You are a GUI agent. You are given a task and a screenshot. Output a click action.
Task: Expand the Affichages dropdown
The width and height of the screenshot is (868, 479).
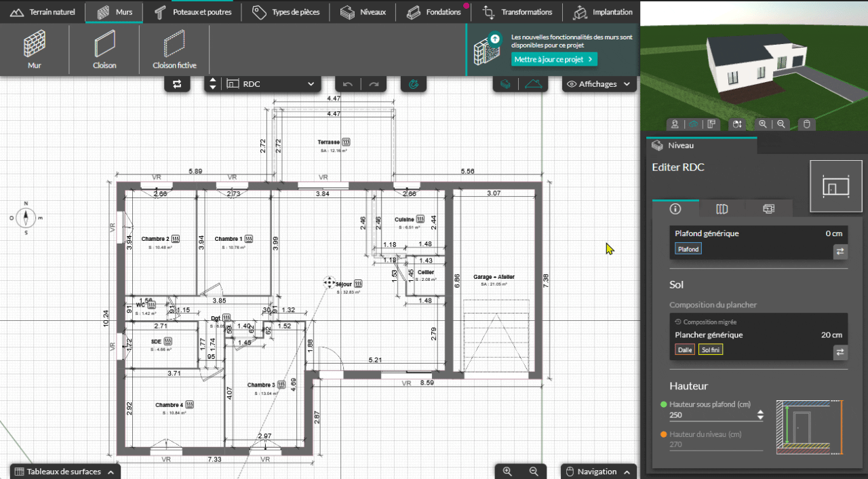pos(599,84)
